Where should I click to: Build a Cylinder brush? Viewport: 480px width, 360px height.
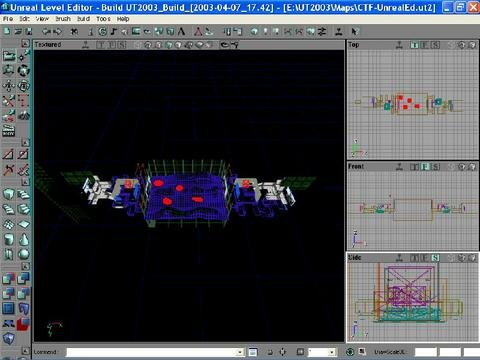pos(9,239)
